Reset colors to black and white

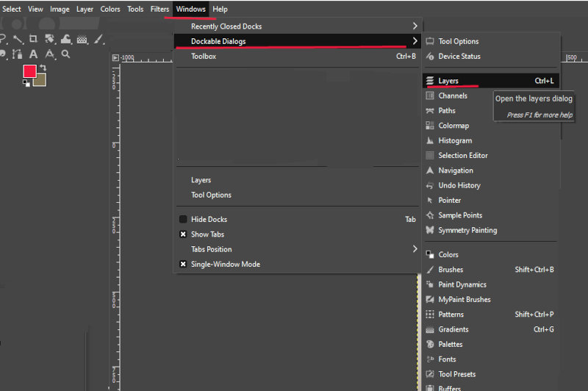(x=26, y=83)
